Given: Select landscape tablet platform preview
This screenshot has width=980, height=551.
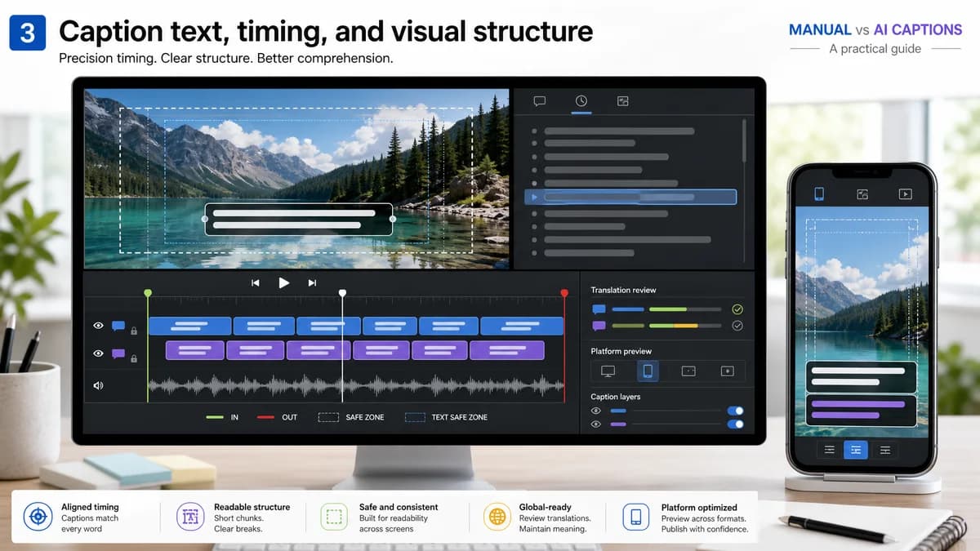Looking at the screenshot, I should [x=688, y=371].
